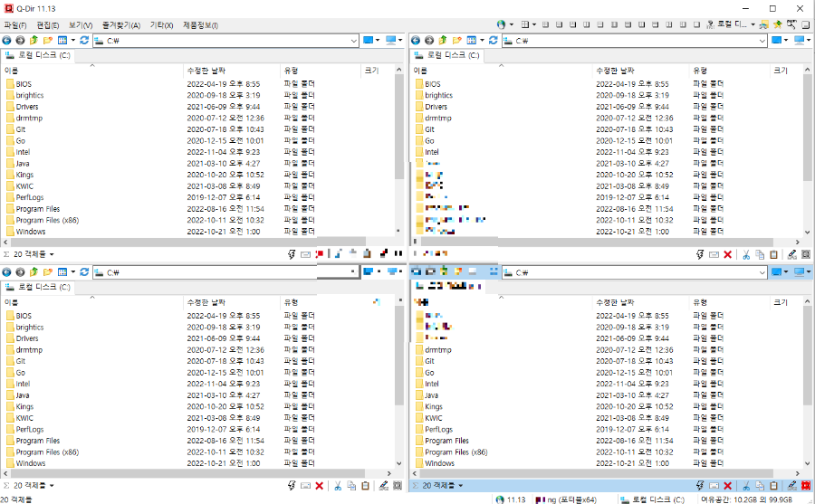
Task: Go back in the top-right pane
Action: [x=416, y=41]
